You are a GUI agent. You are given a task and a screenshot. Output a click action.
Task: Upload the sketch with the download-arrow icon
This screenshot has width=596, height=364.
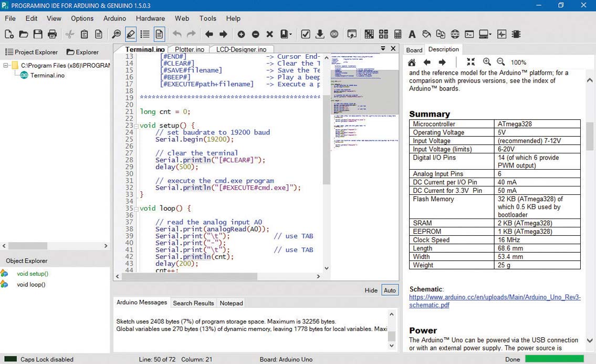(x=320, y=34)
